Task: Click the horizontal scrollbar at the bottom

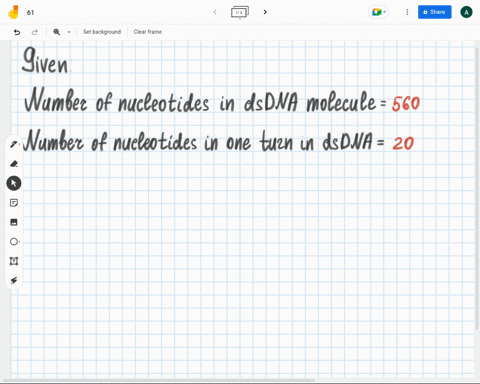Action: tap(158, 380)
